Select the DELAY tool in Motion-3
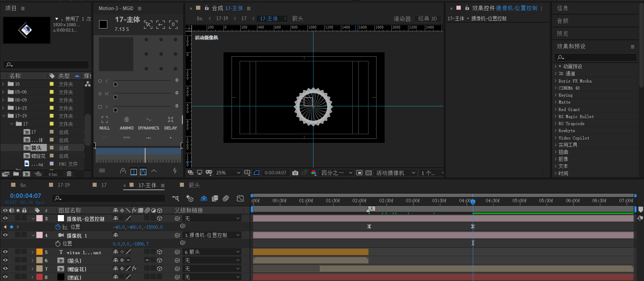644x281 pixels. point(170,123)
